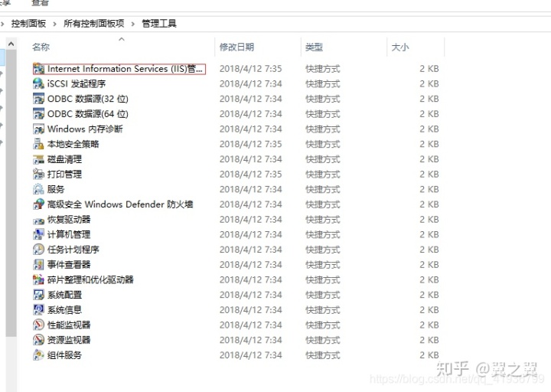551x392 pixels.
Task: Select the 碎片整理和优化驱动器 icon
Action: (39, 280)
